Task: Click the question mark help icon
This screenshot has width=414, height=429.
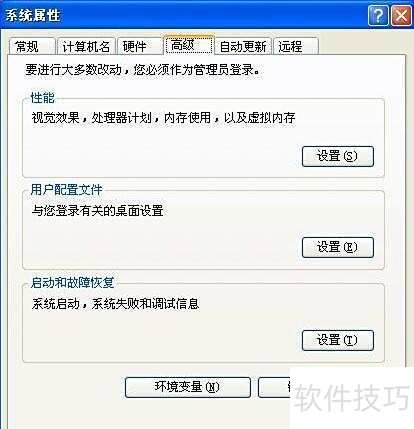Action: point(378,15)
